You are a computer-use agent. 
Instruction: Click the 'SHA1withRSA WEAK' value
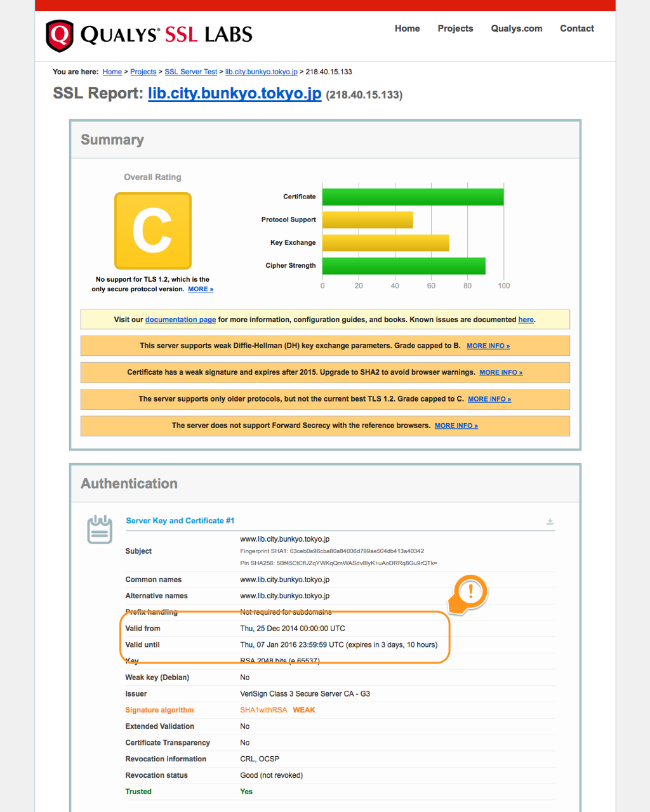[x=277, y=710]
